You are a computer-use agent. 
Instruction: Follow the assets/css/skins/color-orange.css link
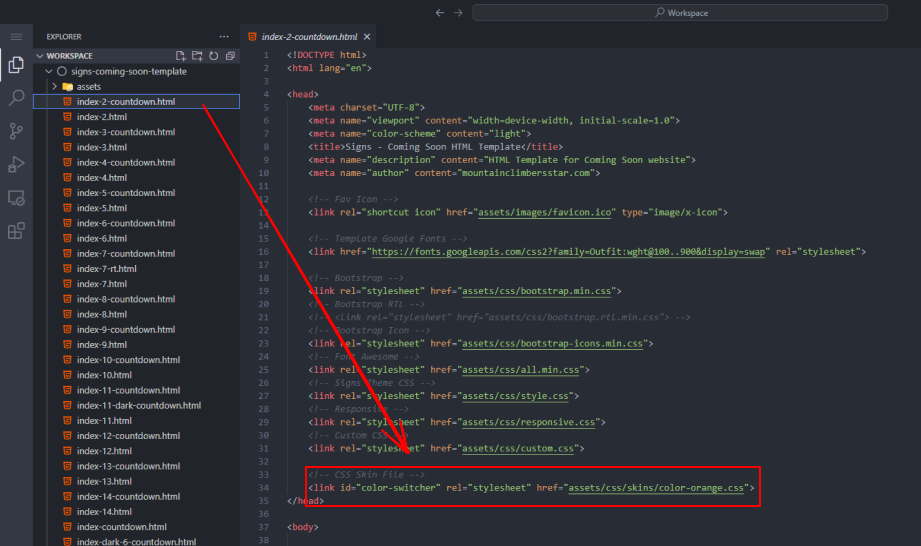656,488
